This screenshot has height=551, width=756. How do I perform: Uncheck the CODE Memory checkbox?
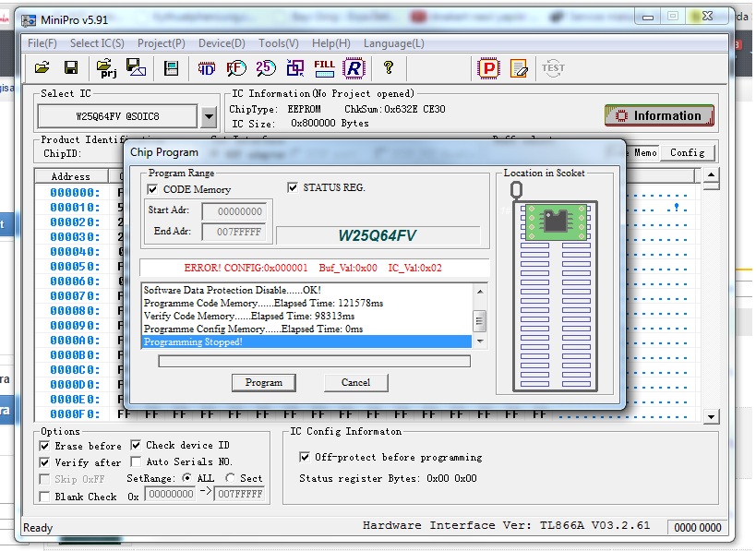click(x=153, y=189)
